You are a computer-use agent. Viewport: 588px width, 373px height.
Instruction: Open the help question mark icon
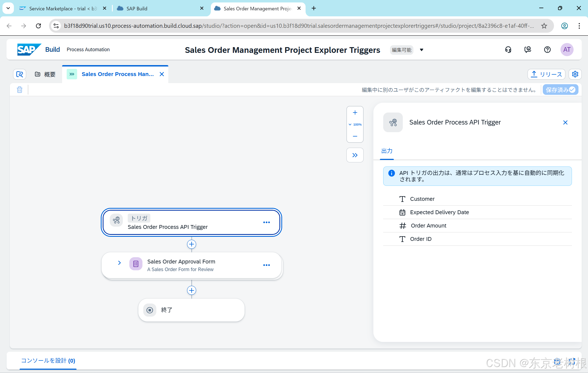[547, 50]
